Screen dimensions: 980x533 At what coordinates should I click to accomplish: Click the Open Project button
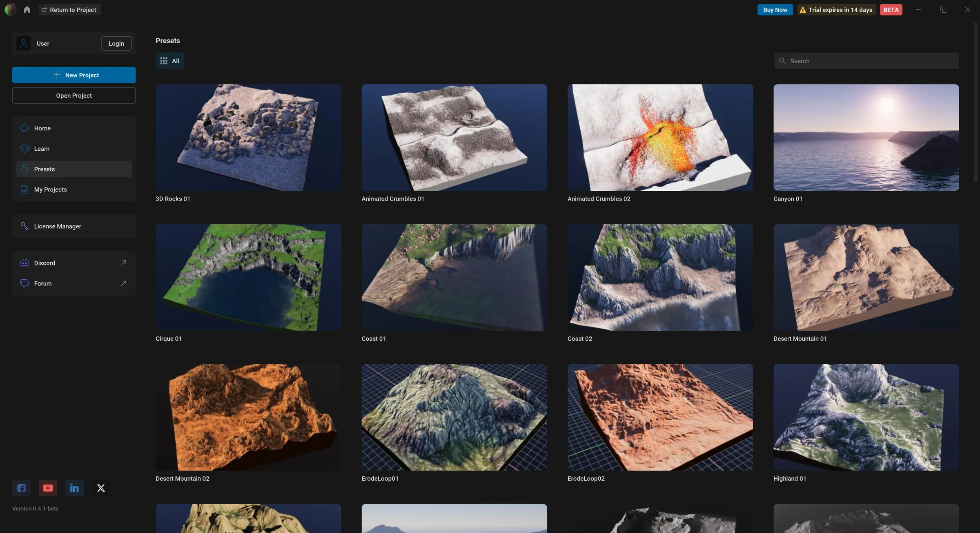tap(74, 95)
